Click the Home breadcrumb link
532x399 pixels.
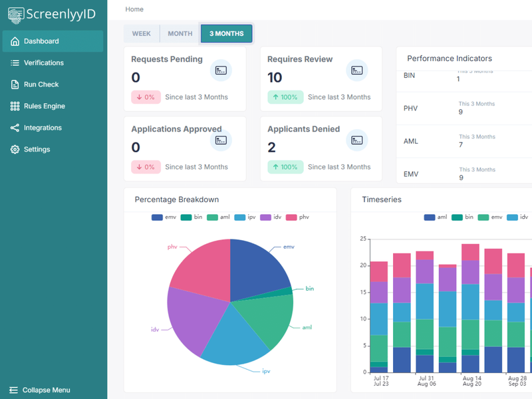(134, 9)
